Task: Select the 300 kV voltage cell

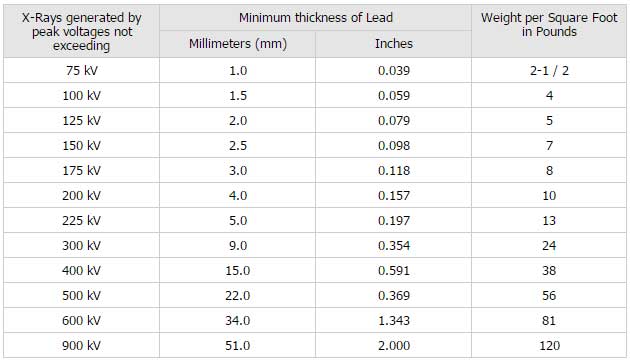Action: click(82, 245)
